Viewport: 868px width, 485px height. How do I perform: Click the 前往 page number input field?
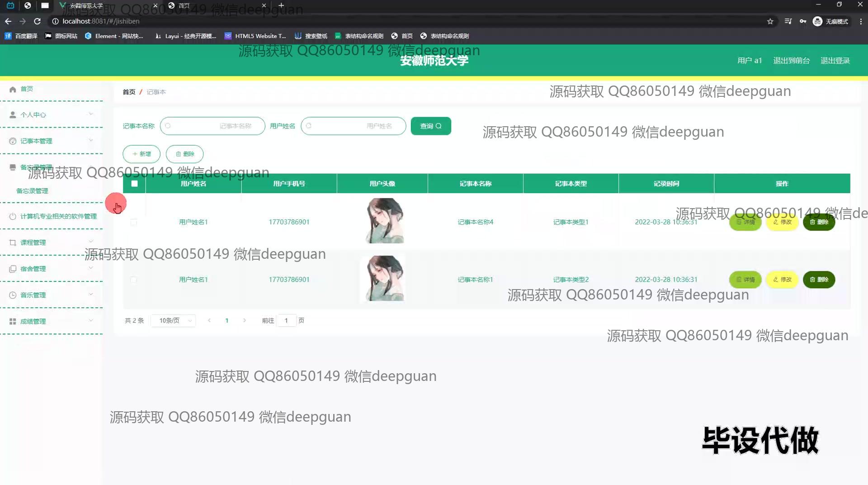286,320
